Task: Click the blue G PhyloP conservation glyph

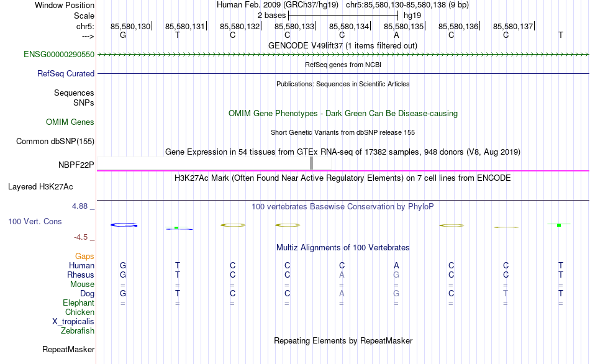Action: point(124,225)
